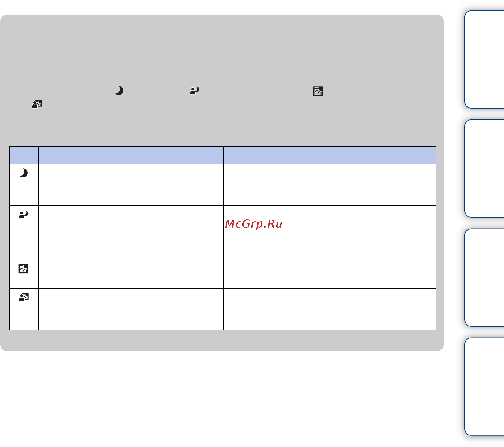This screenshot has width=504, height=447.
Task: Click the Backlight square icon in the paragraph text
Action: 318,91
